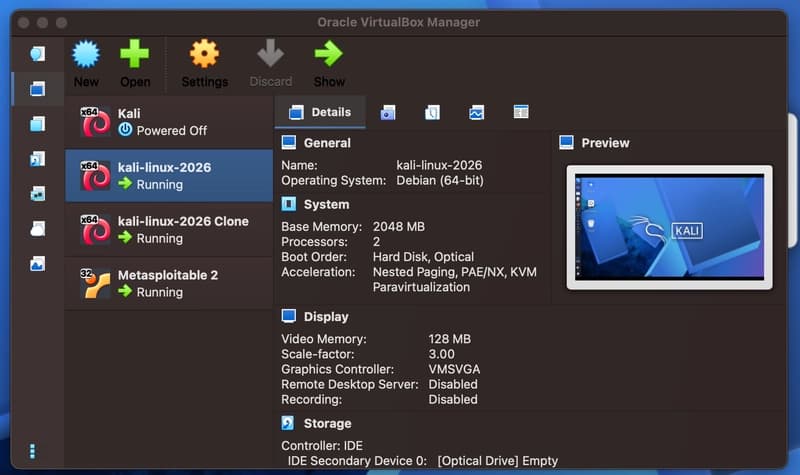Click the Remote Desktop Server Disabled value
Viewport: 800px width, 475px height.
coord(453,384)
